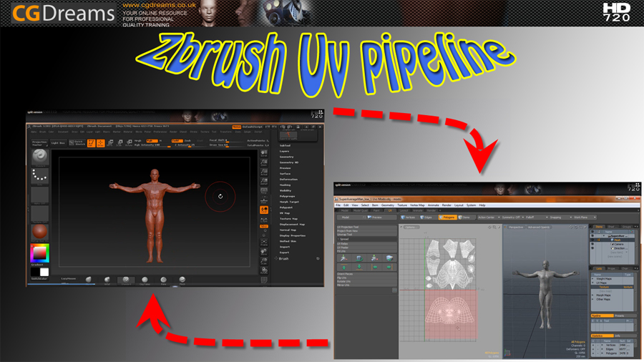This screenshot has width=644, height=362.
Task: Toggle Zadd sculpt mode in ZBrush
Action: 177,140
